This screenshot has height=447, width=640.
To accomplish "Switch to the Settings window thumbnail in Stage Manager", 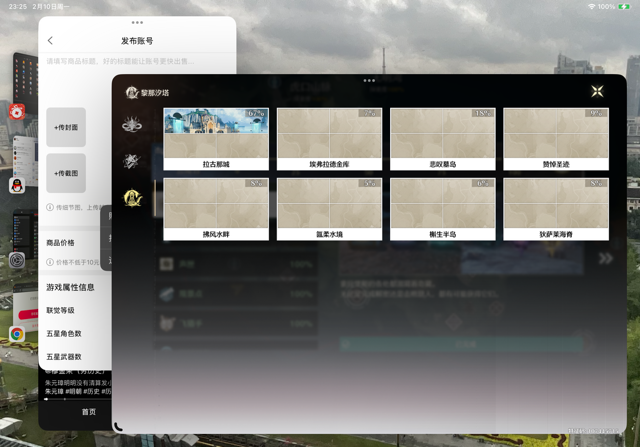I will click(x=24, y=233).
